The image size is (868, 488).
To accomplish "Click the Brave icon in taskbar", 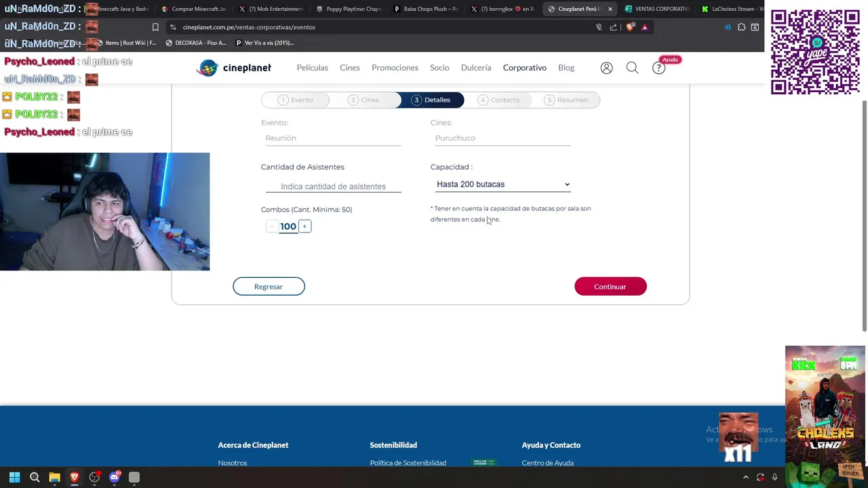I will 75,478.
